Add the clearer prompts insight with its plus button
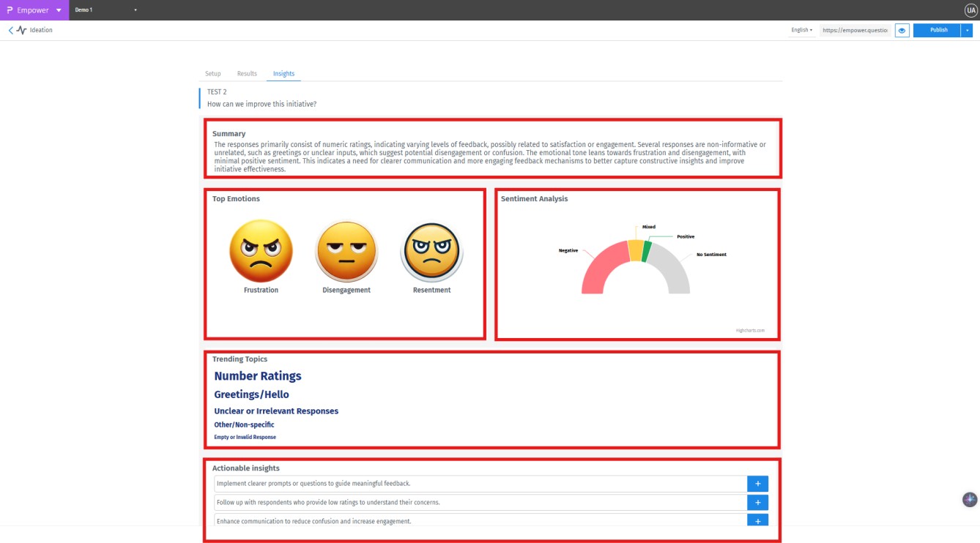980x543 pixels. coord(757,484)
